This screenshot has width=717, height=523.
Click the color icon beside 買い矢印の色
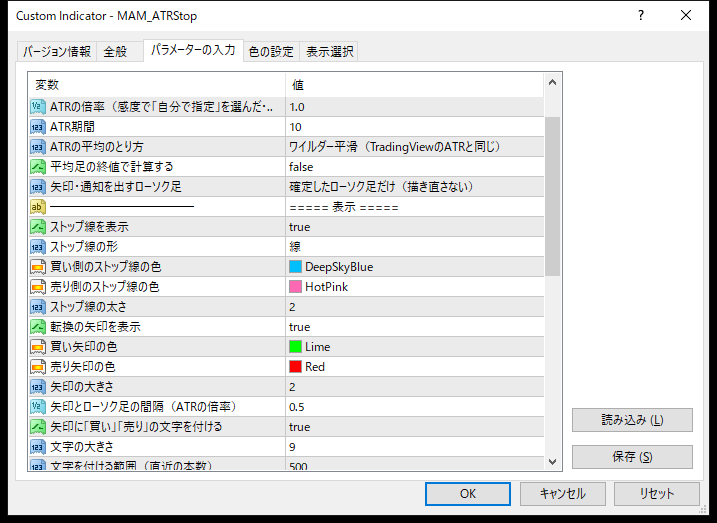(38, 347)
